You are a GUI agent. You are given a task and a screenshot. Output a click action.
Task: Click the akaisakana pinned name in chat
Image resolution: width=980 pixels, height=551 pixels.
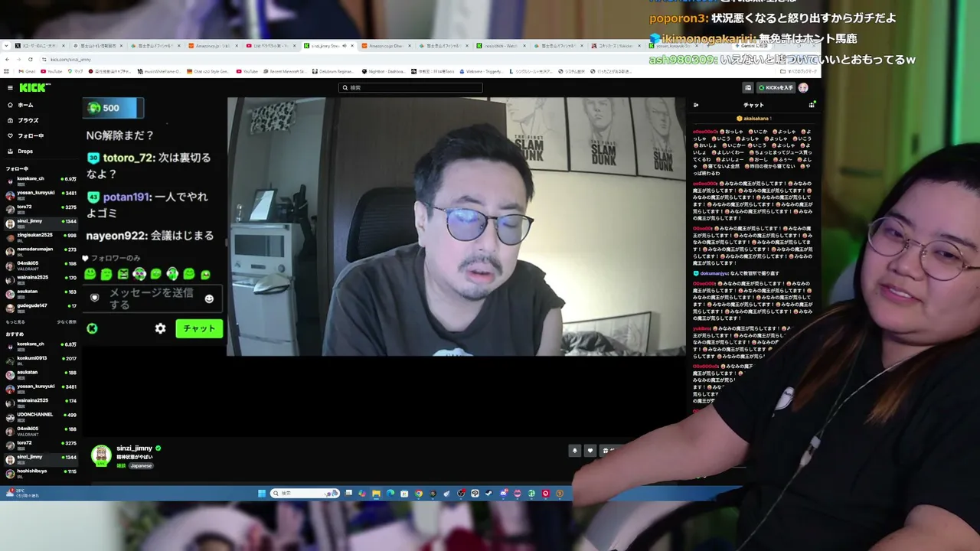pos(756,119)
